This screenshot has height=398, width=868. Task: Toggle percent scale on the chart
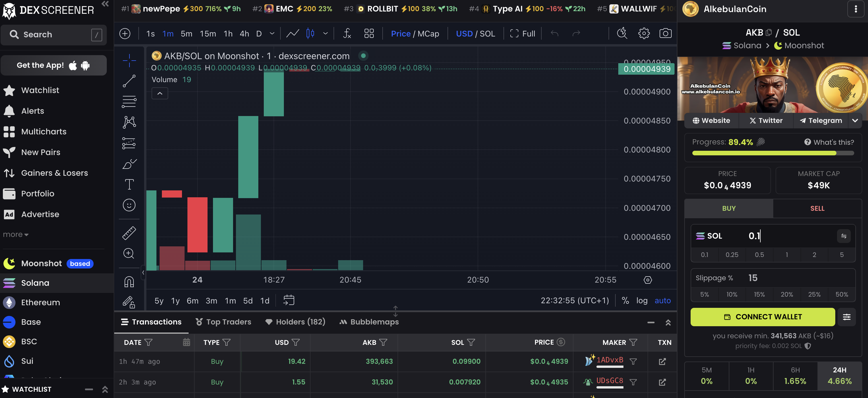625,301
